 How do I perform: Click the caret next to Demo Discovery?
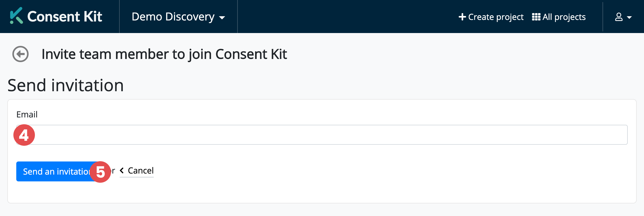click(222, 18)
